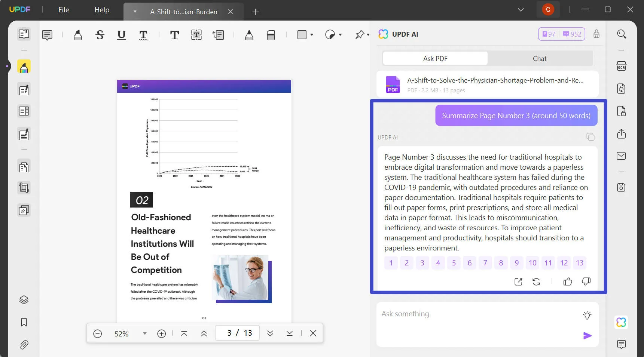Viewport: 644px width, 357px height.
Task: Open the Share/export upload icon
Action: tap(622, 133)
